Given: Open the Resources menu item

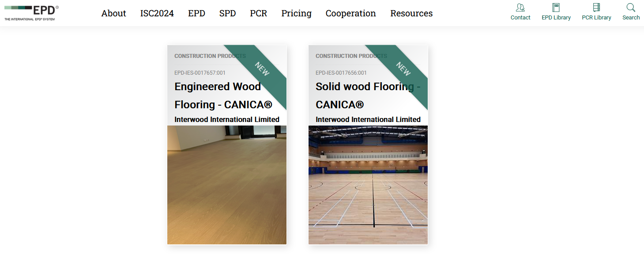Looking at the screenshot, I should click(x=411, y=13).
